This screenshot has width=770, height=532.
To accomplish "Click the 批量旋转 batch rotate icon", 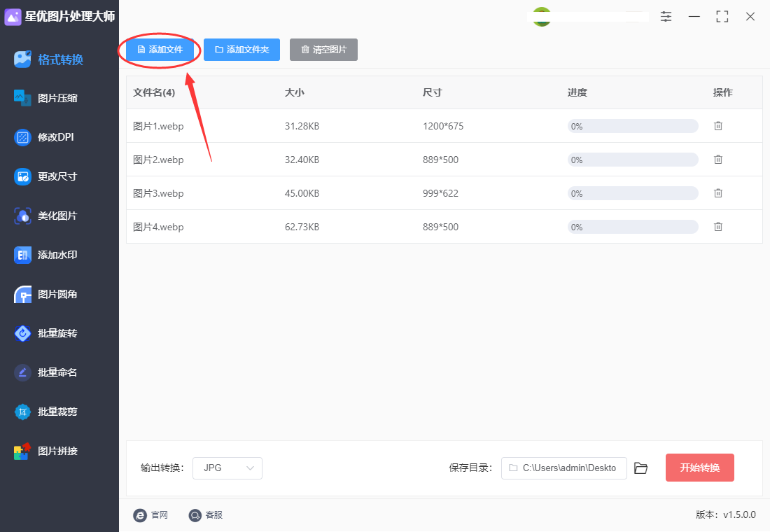I will pos(22,333).
